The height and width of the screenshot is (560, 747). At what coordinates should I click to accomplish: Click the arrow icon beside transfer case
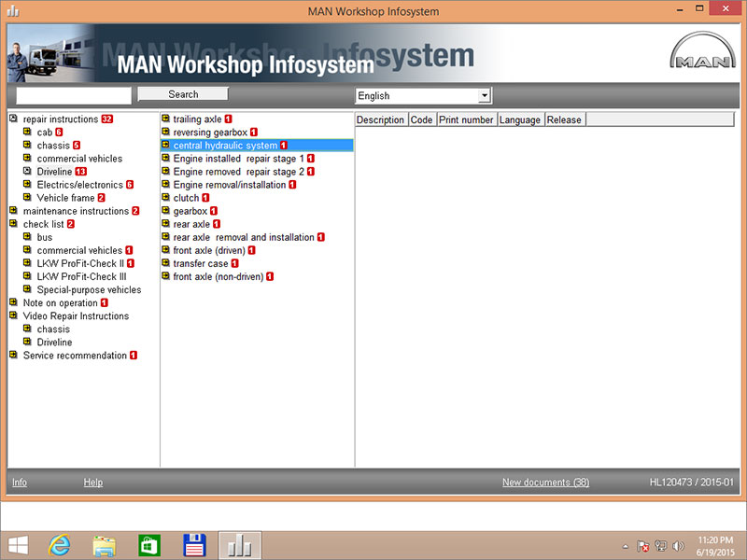click(x=166, y=263)
